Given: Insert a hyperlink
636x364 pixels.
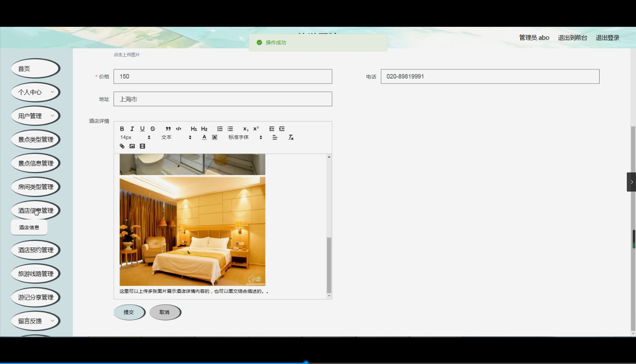Looking at the screenshot, I should (x=122, y=146).
